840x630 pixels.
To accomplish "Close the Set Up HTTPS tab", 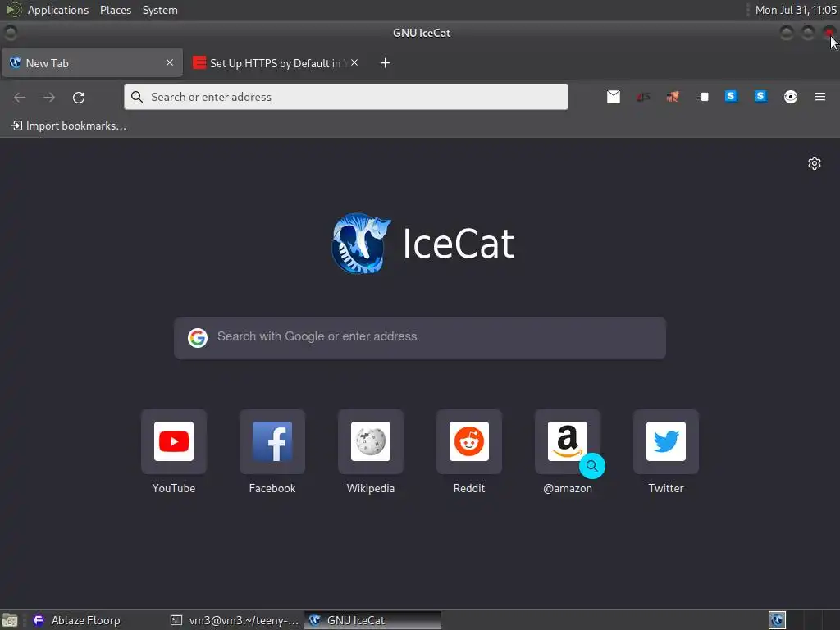I will tap(354, 62).
